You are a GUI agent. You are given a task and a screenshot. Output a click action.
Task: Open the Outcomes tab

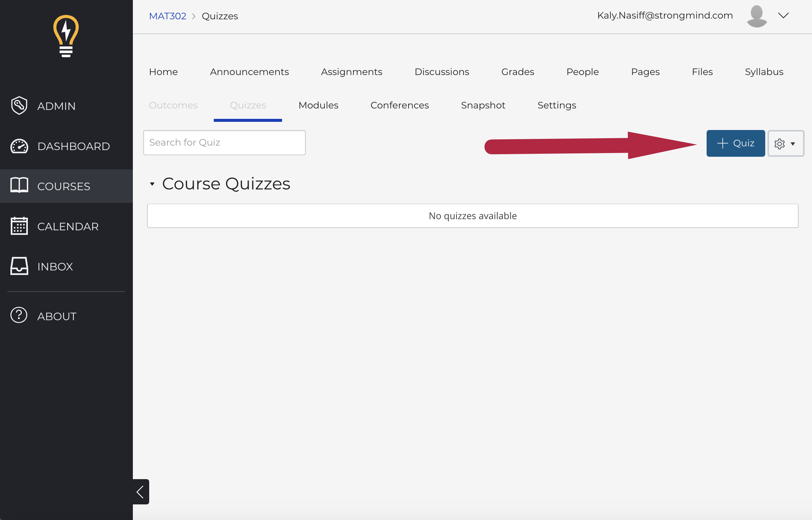[x=173, y=105]
